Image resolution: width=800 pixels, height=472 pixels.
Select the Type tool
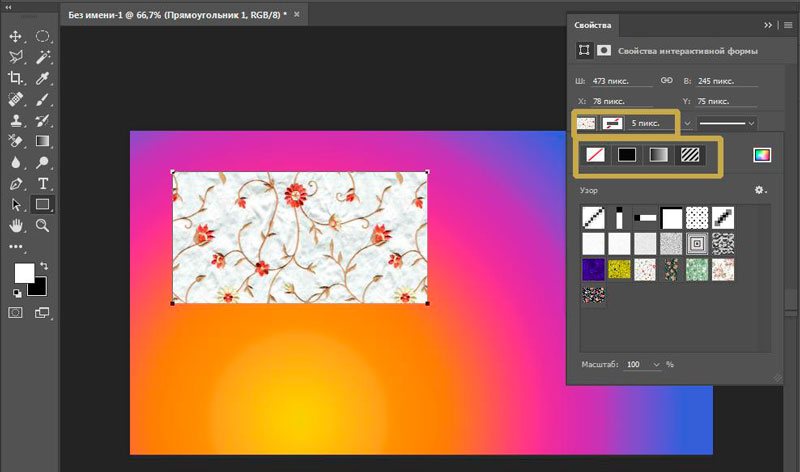tap(42, 184)
